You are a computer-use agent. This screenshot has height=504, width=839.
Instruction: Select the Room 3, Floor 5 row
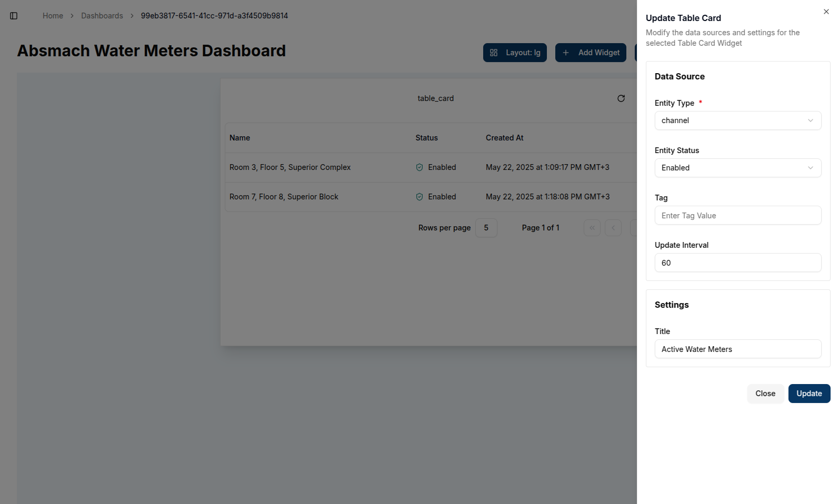tap(290, 167)
